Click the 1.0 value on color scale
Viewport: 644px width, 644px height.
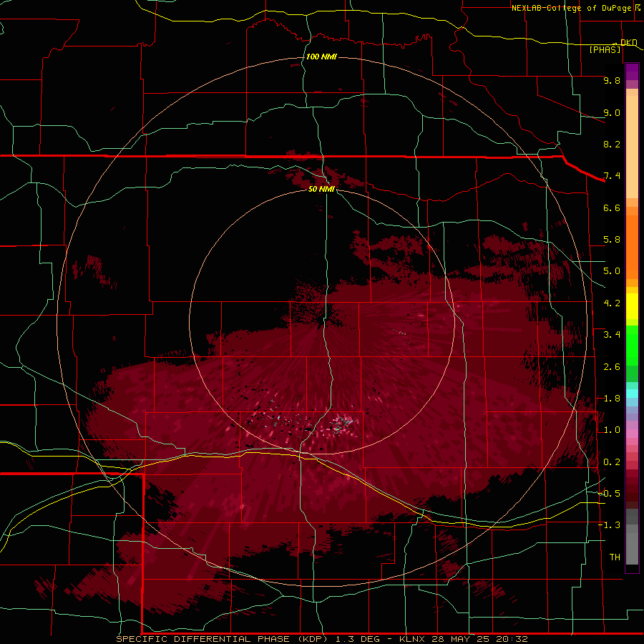coord(612,430)
